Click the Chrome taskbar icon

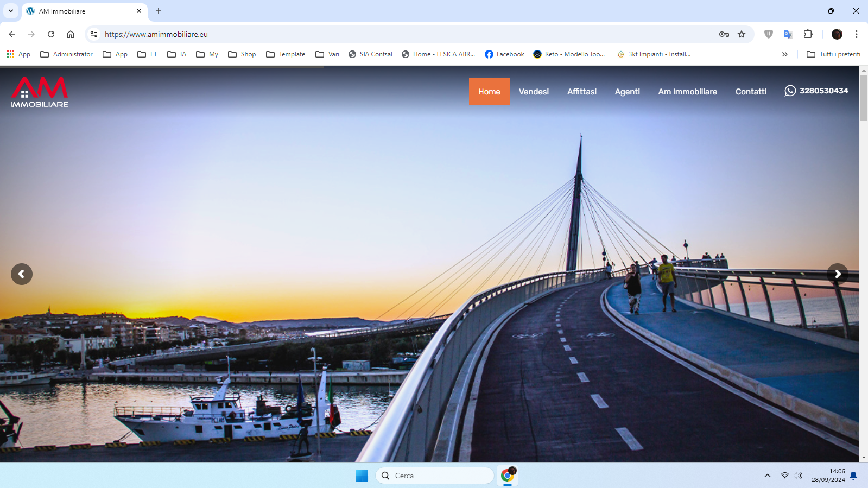coord(508,476)
